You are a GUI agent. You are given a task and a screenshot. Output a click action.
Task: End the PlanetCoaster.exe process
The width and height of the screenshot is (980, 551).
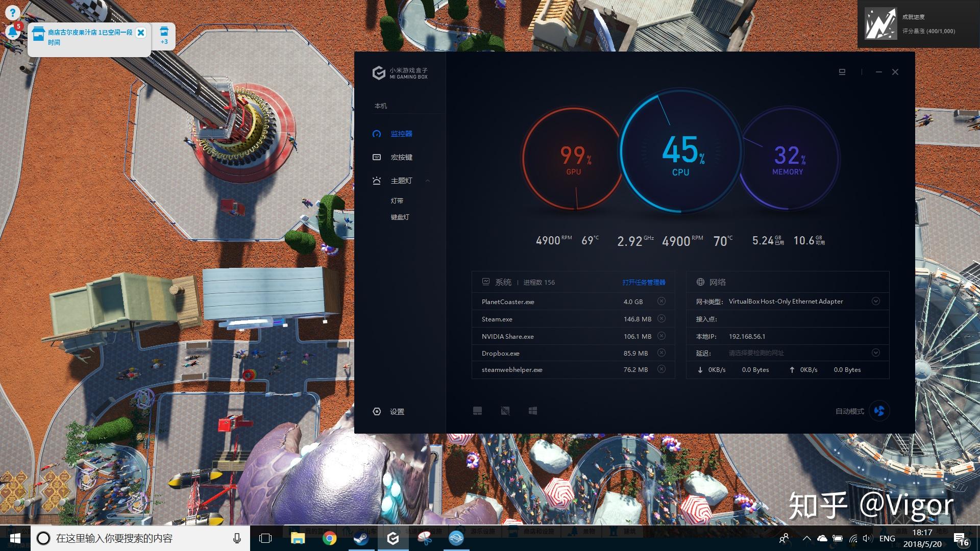click(661, 301)
